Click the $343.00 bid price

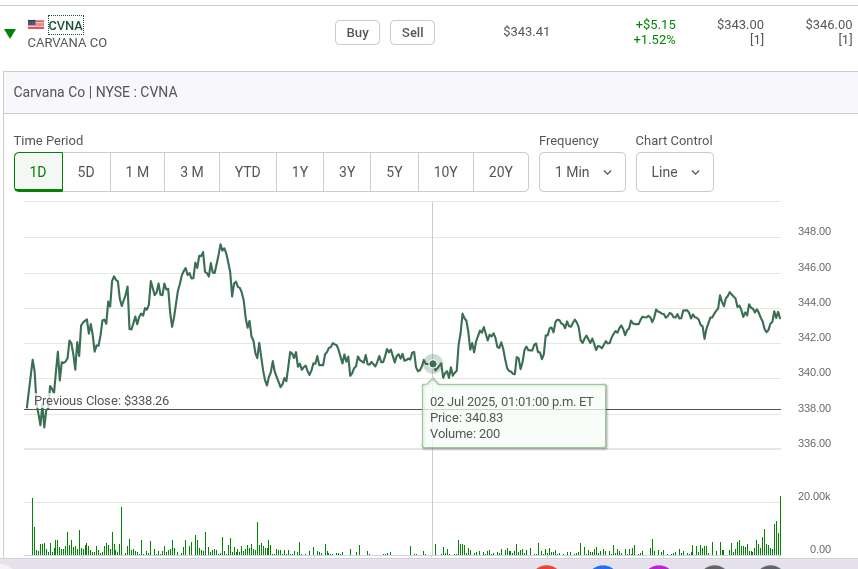click(x=740, y=25)
